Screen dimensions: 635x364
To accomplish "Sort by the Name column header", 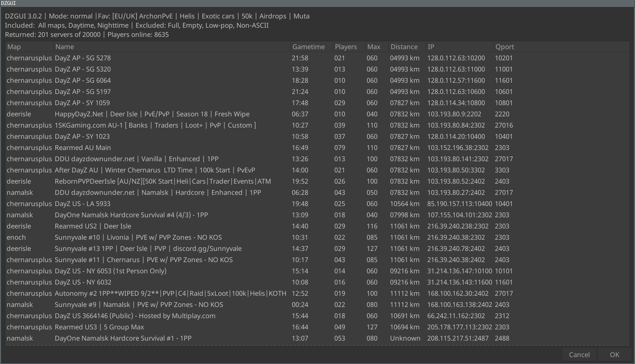I will coord(171,47).
